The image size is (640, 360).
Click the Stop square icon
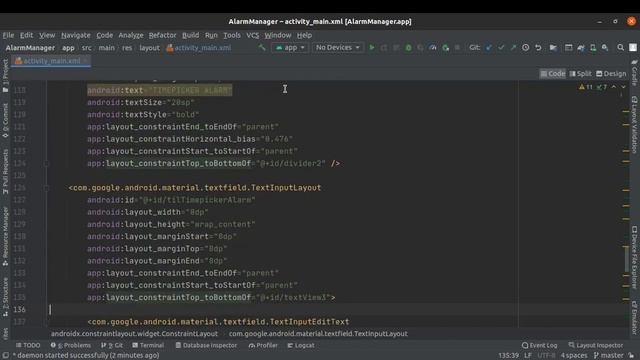point(457,48)
